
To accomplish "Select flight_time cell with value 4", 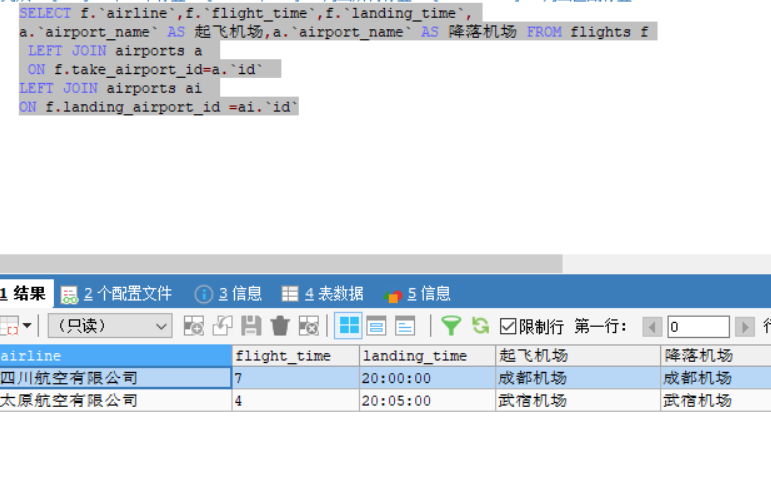I will [296, 401].
